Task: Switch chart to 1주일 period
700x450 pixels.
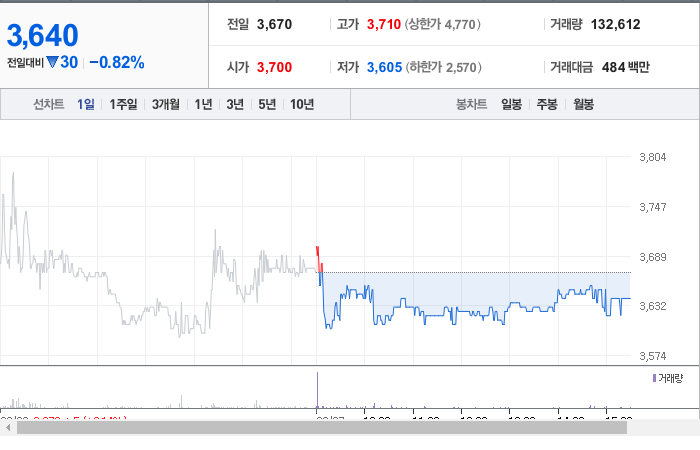Action: pyautogui.click(x=123, y=104)
